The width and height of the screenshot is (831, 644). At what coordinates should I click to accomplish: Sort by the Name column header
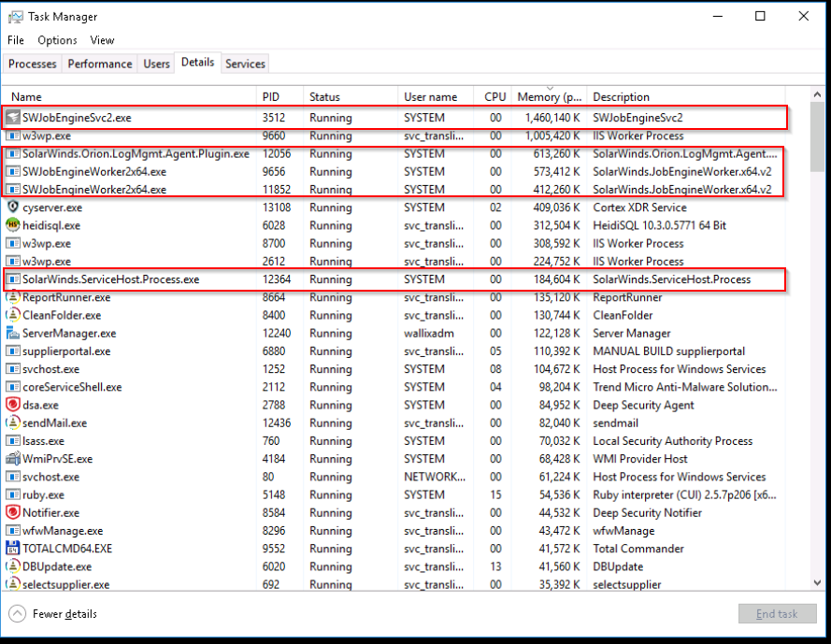point(129,97)
